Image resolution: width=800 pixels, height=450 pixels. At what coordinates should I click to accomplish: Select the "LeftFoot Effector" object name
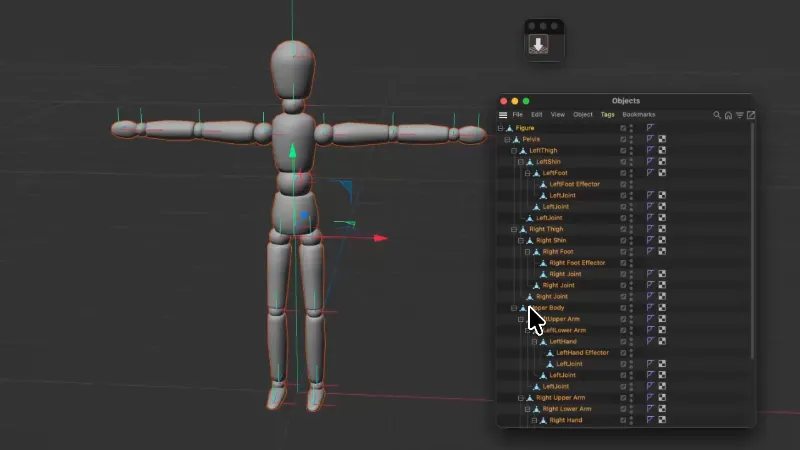click(x=574, y=184)
